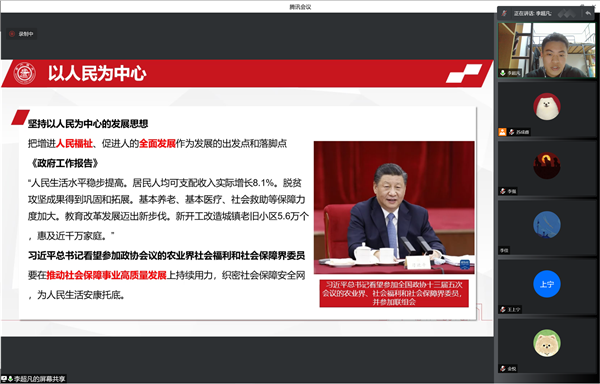600x384 pixels.
Task: Click the '腾讯会议' window title
Action: pos(300,7)
